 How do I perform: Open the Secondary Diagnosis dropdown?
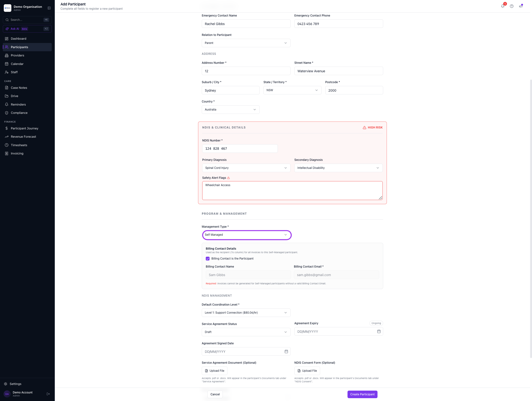click(338, 168)
